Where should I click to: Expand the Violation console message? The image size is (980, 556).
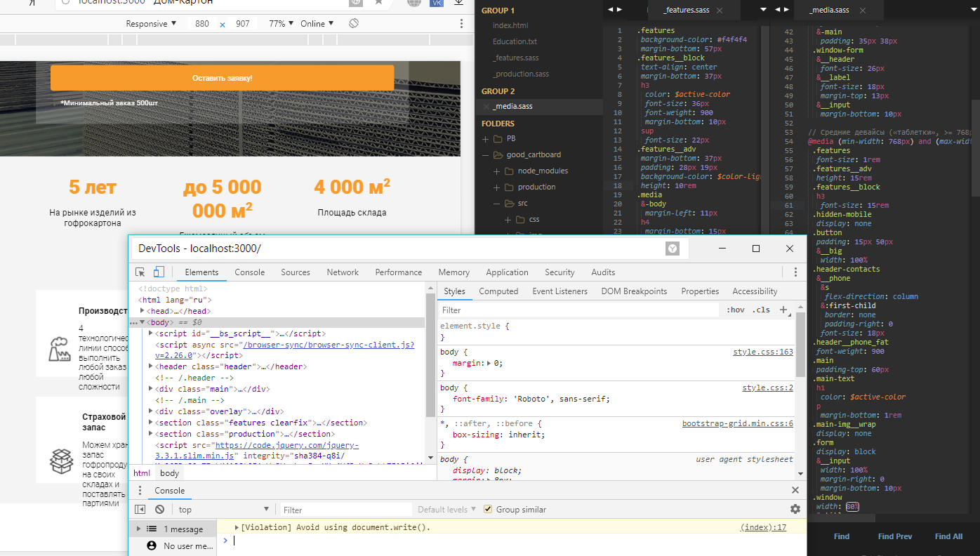237,527
